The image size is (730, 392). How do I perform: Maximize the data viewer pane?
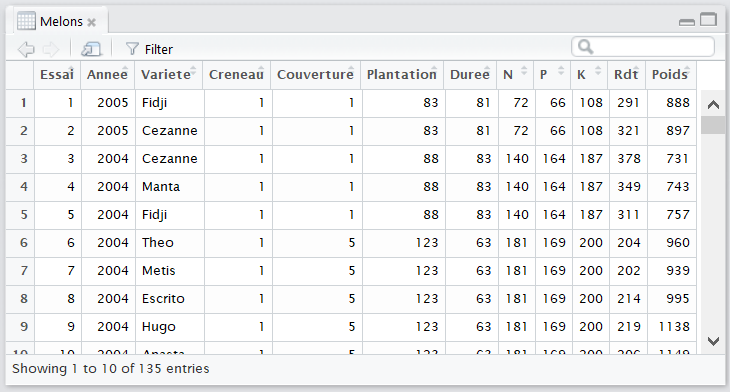coord(709,20)
